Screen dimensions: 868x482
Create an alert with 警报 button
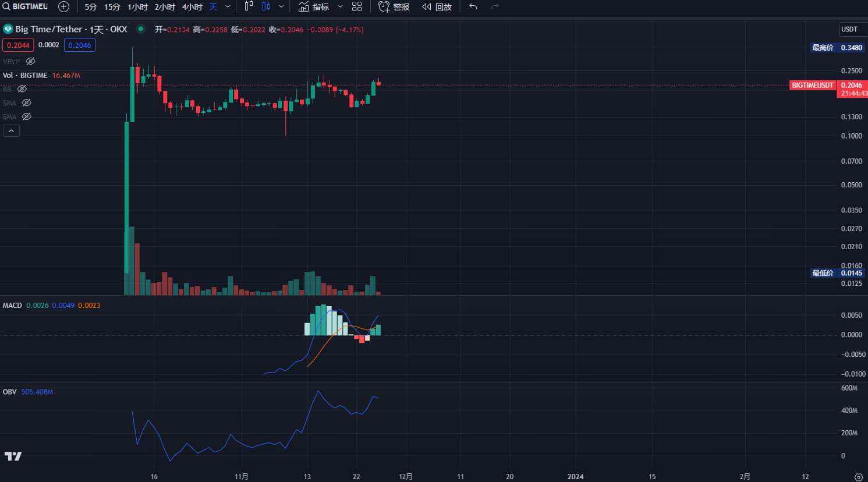pyautogui.click(x=394, y=7)
